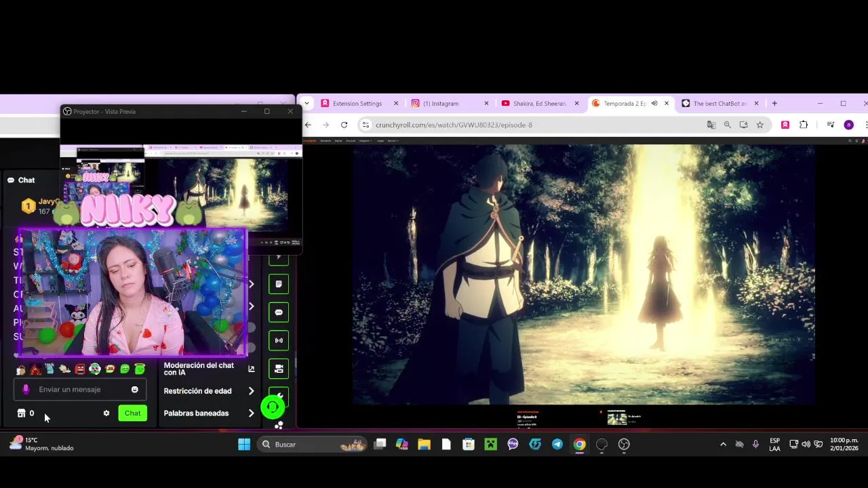Open chat settings gear icon
868x488 pixels.
click(x=106, y=413)
